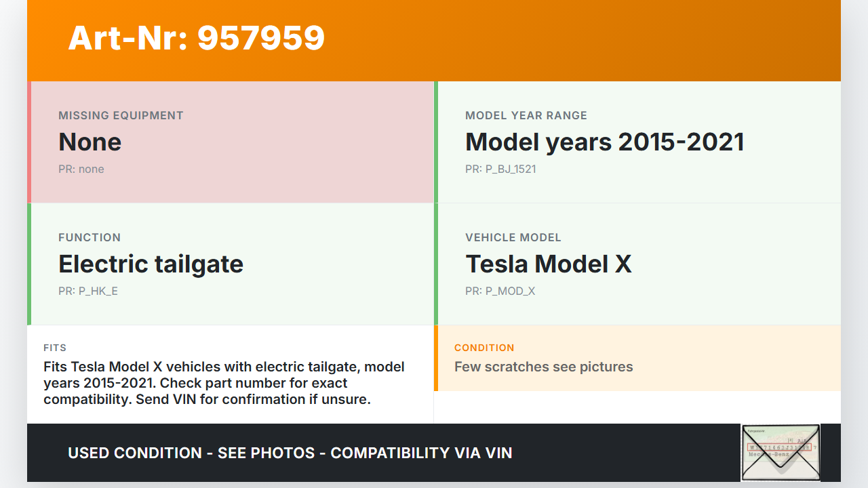Select the Vehicle Model label
868x488 pixels.
tap(513, 237)
